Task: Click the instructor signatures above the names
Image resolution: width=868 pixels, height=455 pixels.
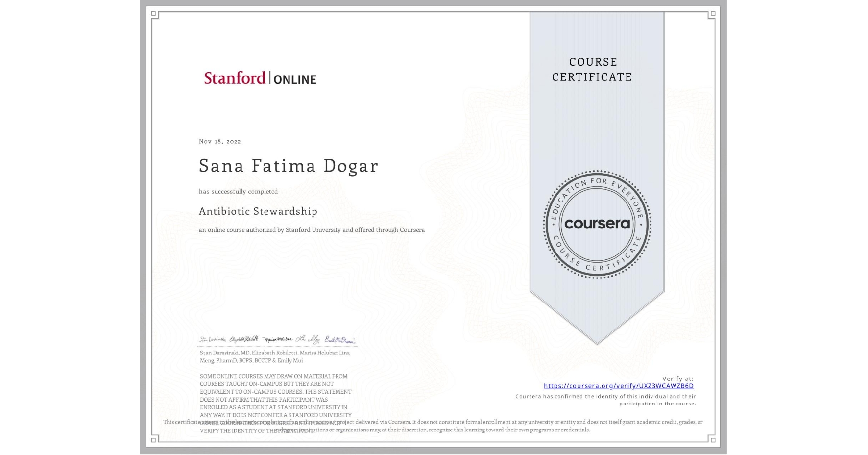Action: click(277, 339)
